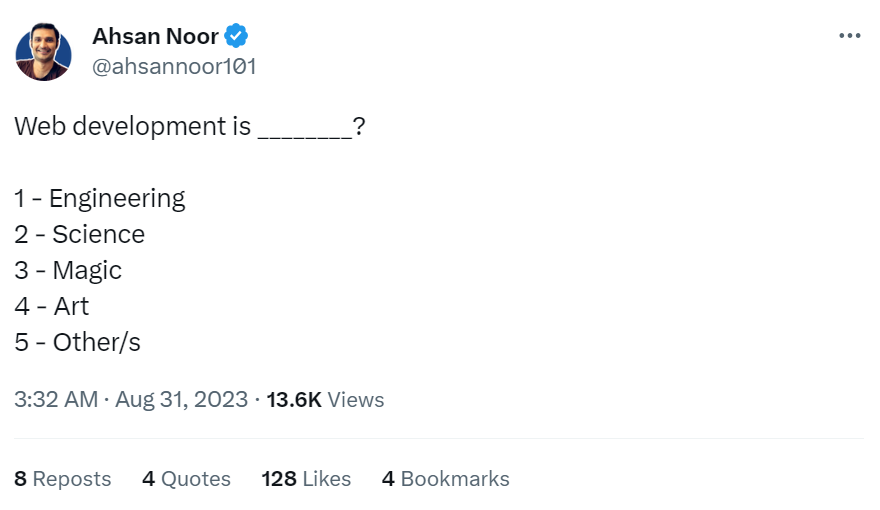This screenshot has height=510, width=880.
Task: Open Ahsan Noor's profile picture
Action: [x=44, y=52]
